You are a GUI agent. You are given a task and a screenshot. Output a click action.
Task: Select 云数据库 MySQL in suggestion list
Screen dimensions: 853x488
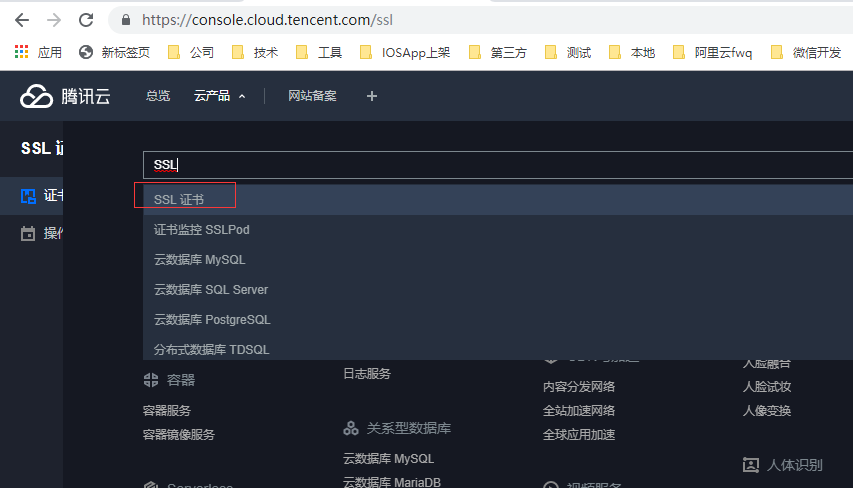point(498,260)
